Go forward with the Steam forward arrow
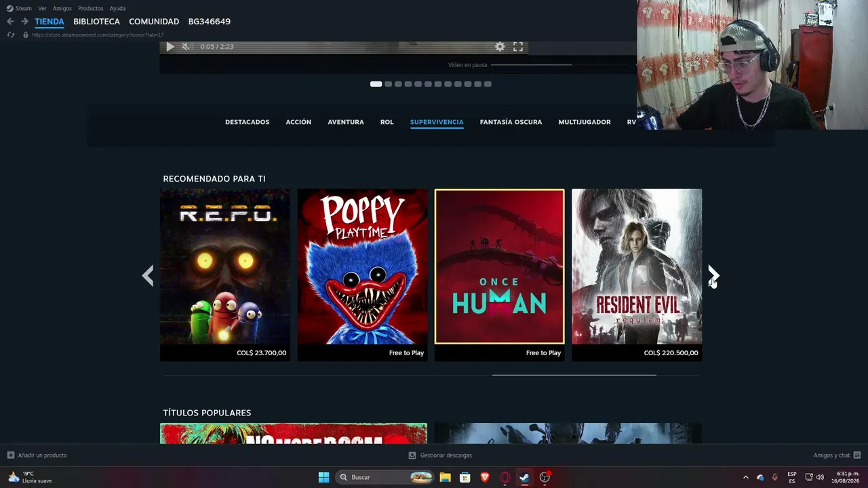This screenshot has height=488, width=868. coord(24,22)
